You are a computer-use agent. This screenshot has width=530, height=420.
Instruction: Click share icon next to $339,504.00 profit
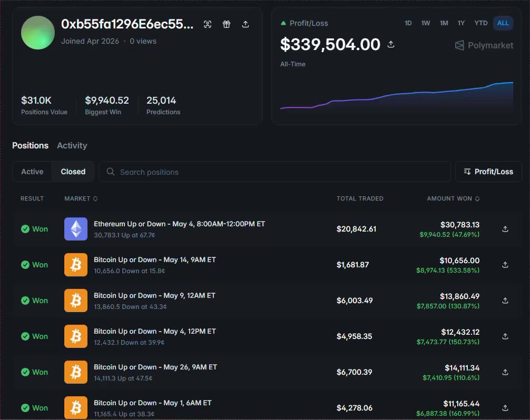[x=391, y=44]
